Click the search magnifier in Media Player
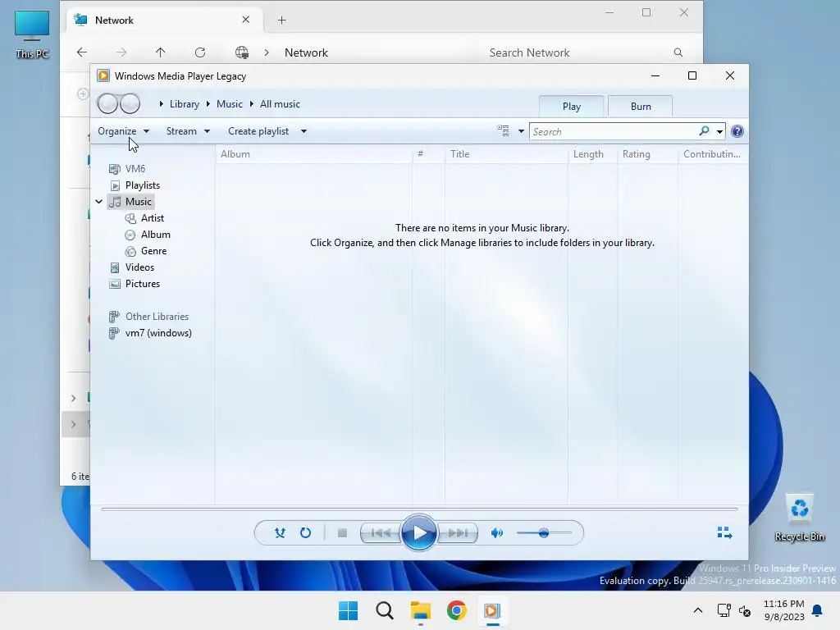Image resolution: width=840 pixels, height=630 pixels. pos(704,131)
